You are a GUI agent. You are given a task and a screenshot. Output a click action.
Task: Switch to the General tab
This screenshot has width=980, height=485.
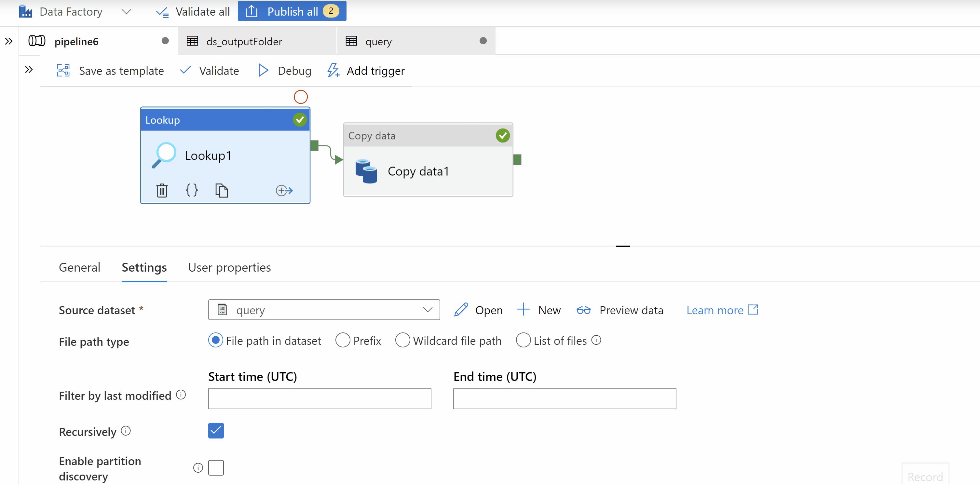[79, 267]
